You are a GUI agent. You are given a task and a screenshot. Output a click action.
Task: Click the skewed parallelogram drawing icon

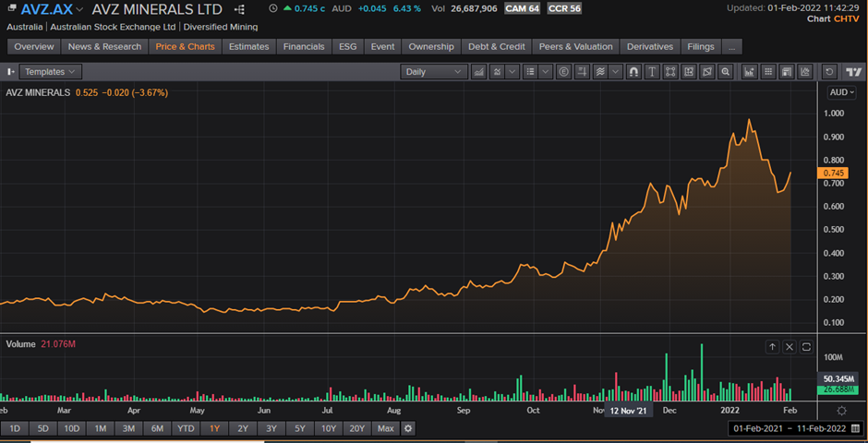click(x=707, y=72)
